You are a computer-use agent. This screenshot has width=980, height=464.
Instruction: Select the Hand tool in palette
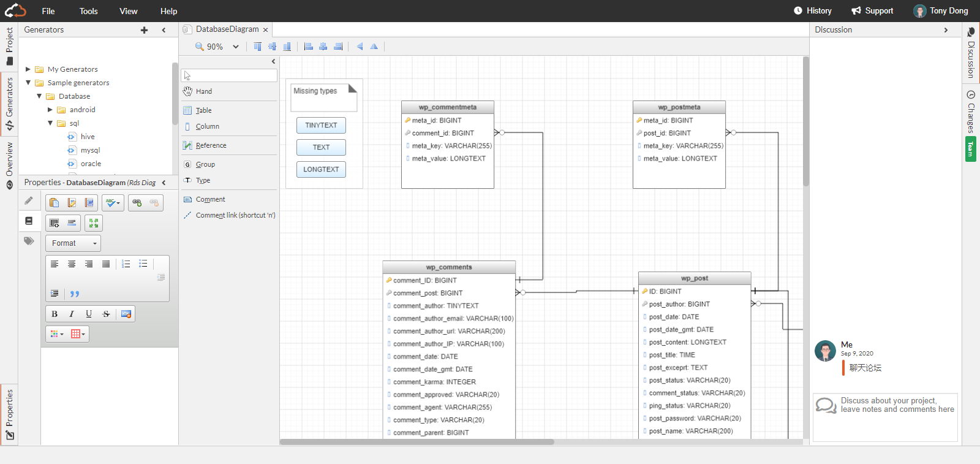pyautogui.click(x=203, y=91)
